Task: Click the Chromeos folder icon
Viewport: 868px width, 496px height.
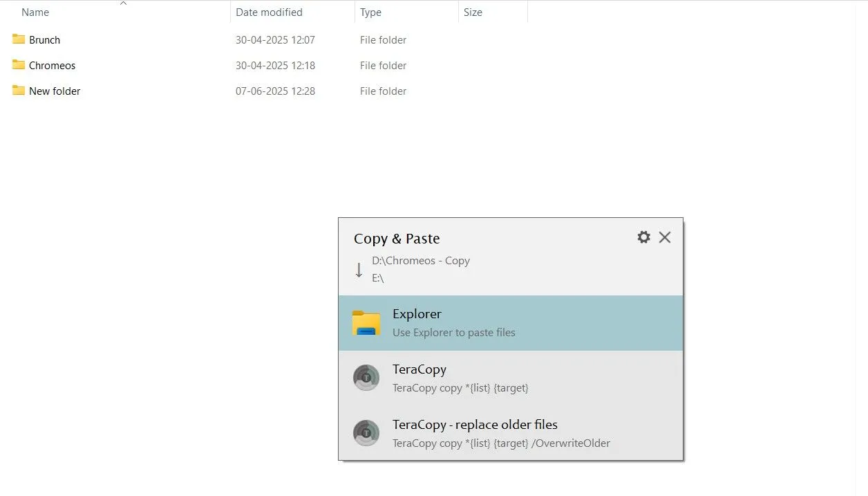Action: pyautogui.click(x=19, y=65)
